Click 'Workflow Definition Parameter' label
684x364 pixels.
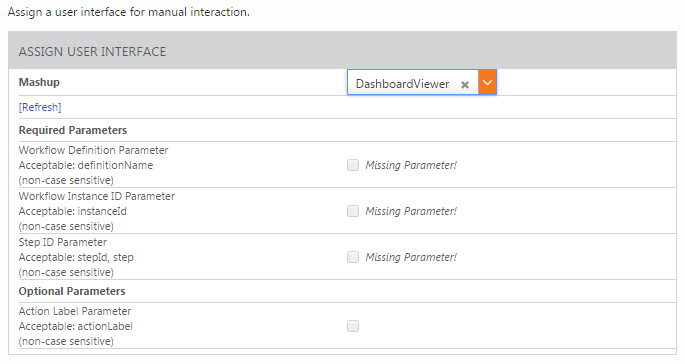(93, 150)
